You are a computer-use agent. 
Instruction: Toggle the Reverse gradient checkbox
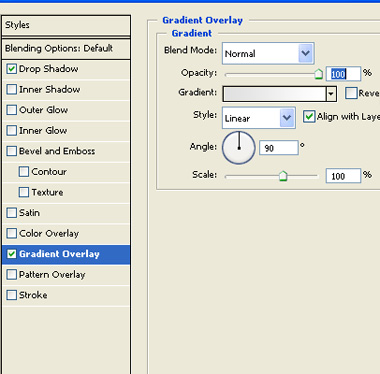[351, 93]
